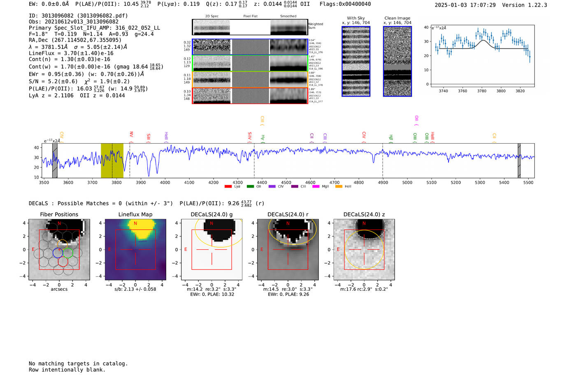Click the Flags:0x00400040 header text
This screenshot has height=392, width=576.
[345, 4]
